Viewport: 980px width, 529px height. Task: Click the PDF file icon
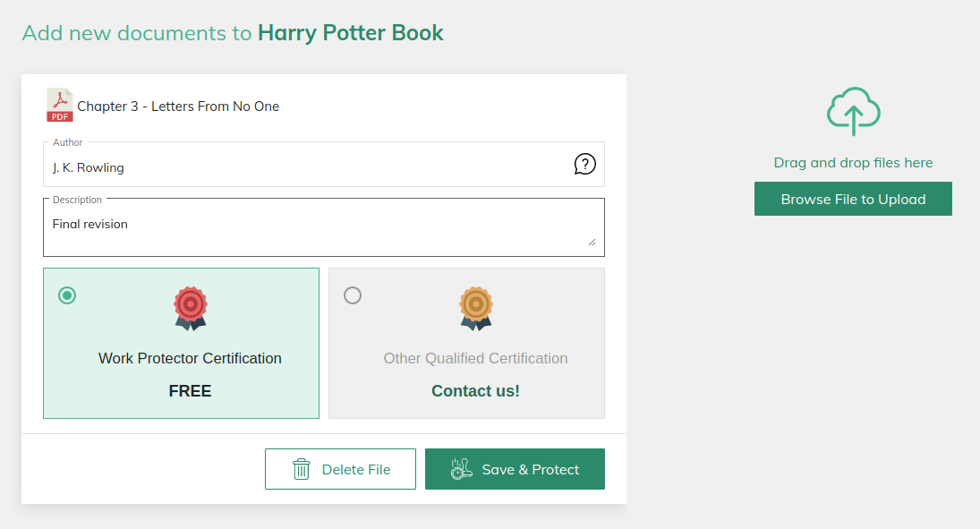[60, 105]
